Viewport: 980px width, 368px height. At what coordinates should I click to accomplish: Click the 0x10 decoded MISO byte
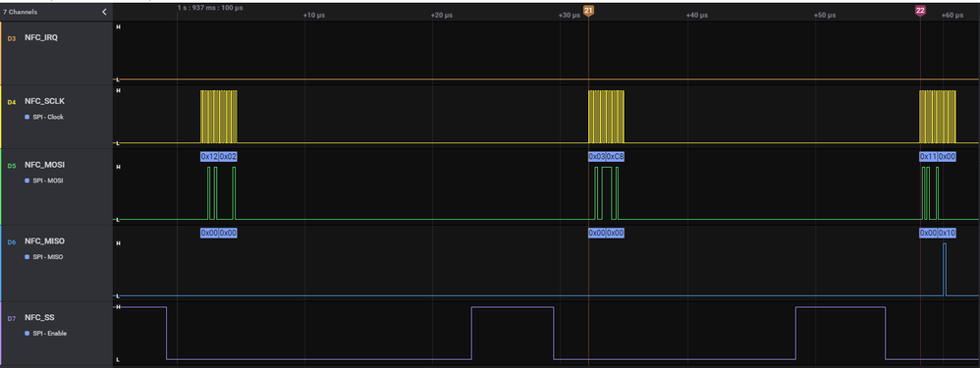[947, 233]
